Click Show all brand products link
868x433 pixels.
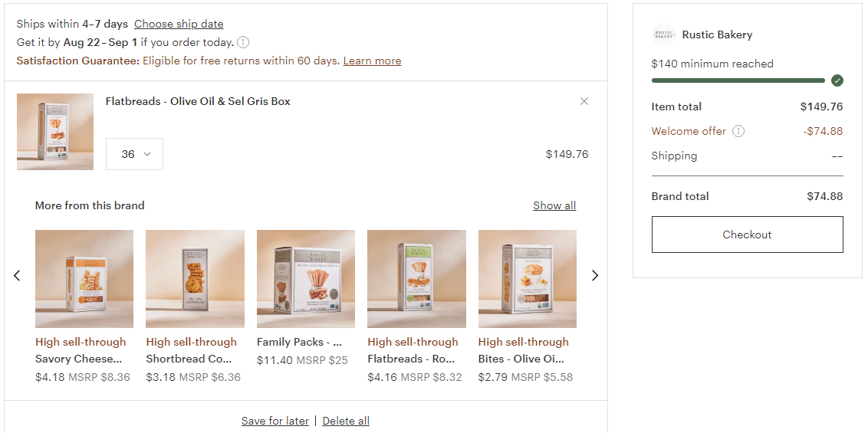[554, 205]
